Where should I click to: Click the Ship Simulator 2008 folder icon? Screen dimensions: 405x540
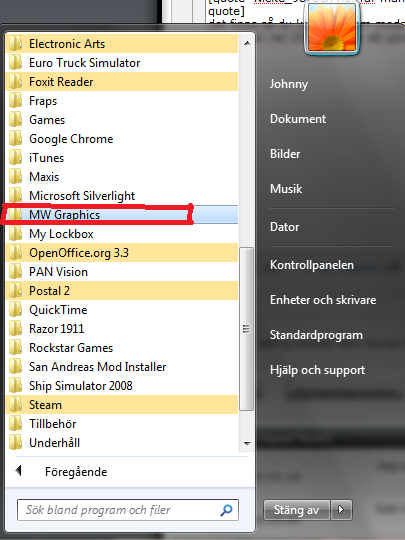point(15,386)
